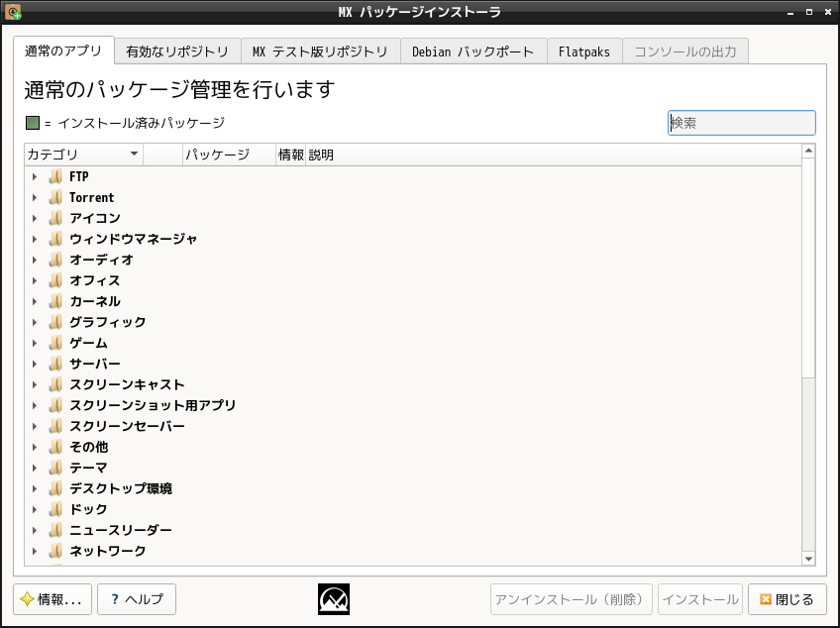
Task: Click the ニュースリーダー folder icon
Action: [x=55, y=530]
